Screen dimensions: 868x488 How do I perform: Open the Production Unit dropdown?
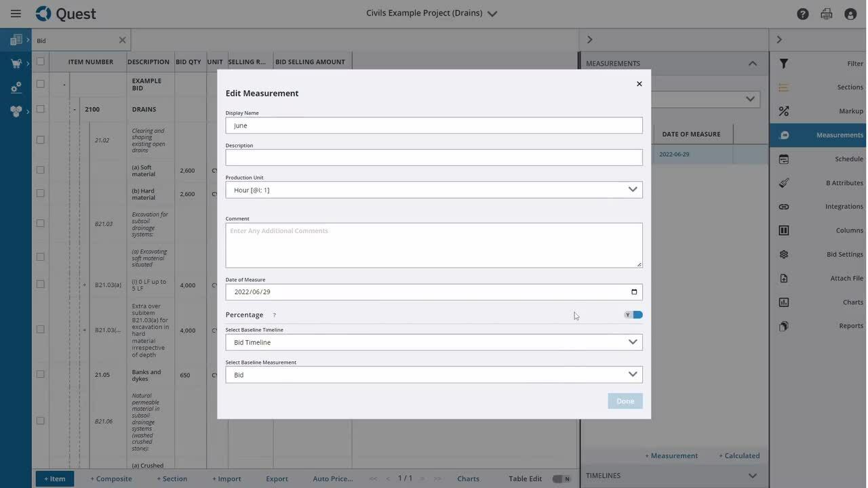pos(434,190)
